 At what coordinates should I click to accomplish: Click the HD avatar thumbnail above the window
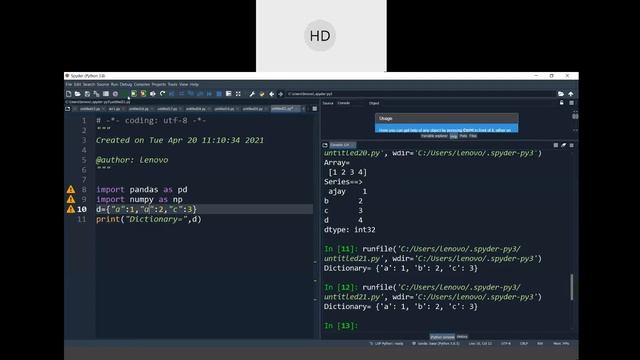point(320,36)
